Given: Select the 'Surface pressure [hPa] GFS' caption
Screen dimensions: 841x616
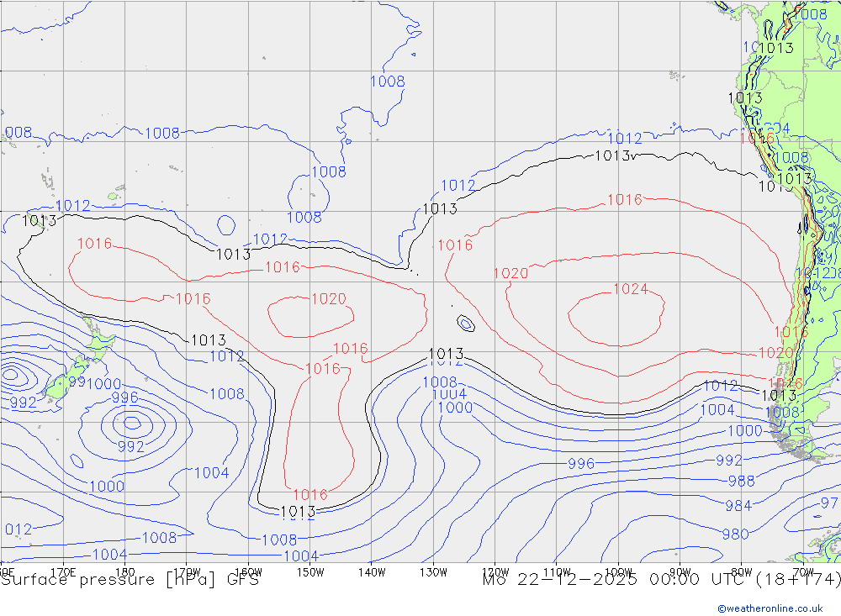Looking at the screenshot, I should click(x=130, y=580).
